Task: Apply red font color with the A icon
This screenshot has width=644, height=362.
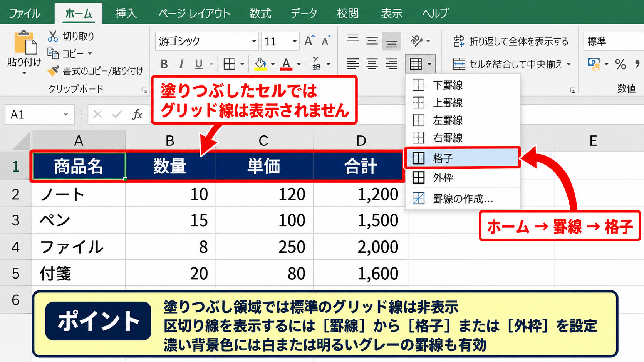Action: pyautogui.click(x=286, y=64)
